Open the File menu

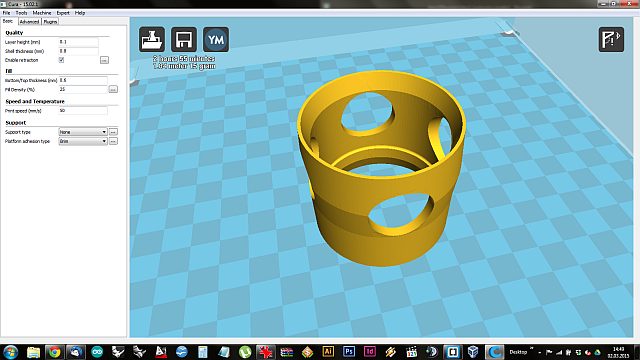click(x=7, y=13)
